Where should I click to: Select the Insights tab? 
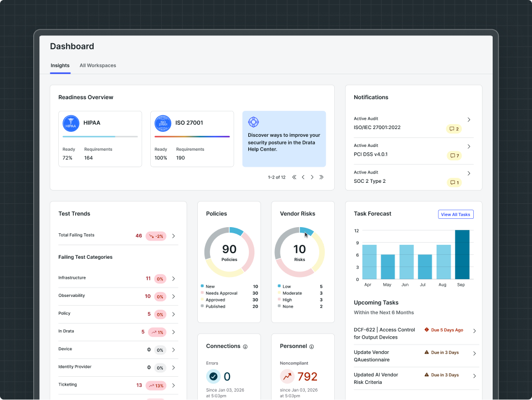coord(60,65)
